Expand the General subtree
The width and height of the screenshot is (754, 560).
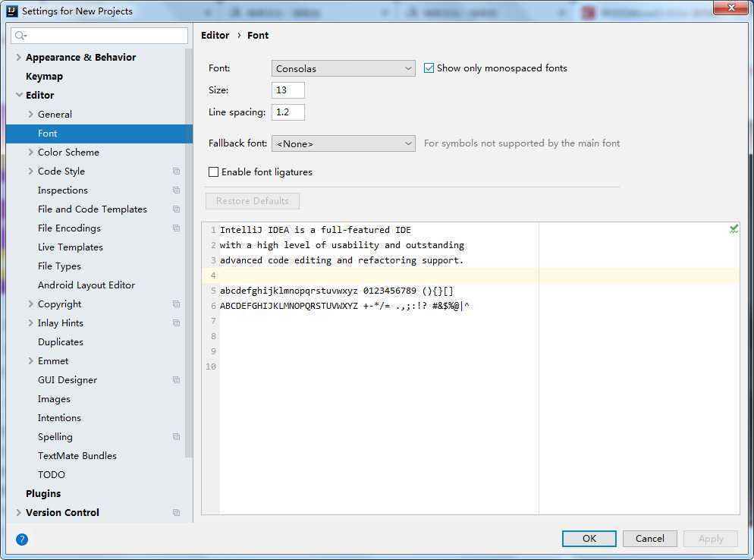coord(31,114)
